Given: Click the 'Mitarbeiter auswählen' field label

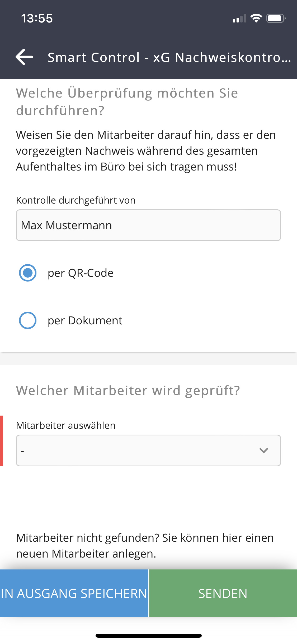Looking at the screenshot, I should pyautogui.click(x=66, y=425).
